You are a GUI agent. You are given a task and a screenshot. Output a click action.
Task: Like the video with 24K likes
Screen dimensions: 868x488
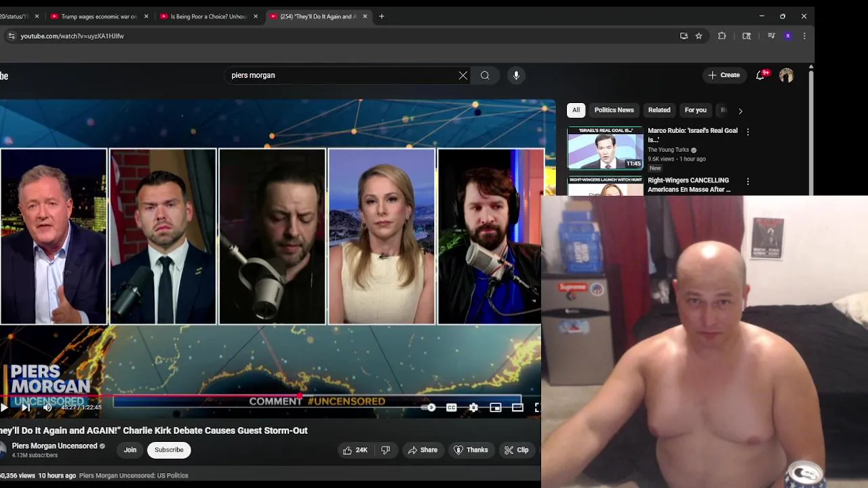coord(355,450)
